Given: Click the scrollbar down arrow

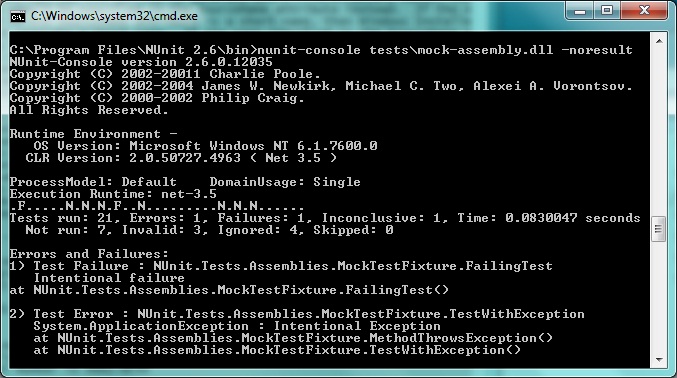Looking at the screenshot, I should [659, 359].
